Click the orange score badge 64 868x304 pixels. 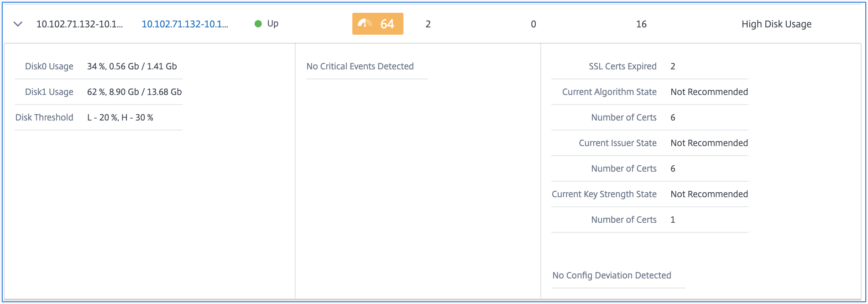378,24
